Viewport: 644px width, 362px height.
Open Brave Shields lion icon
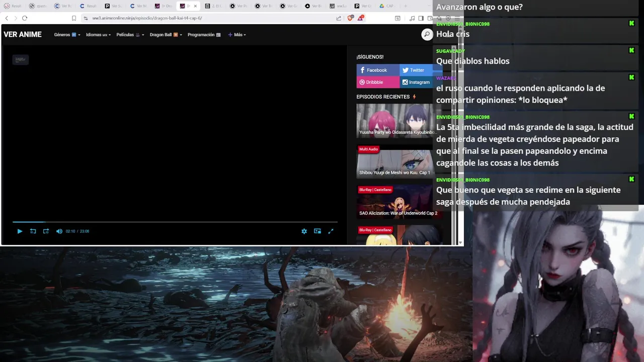pyautogui.click(x=351, y=18)
